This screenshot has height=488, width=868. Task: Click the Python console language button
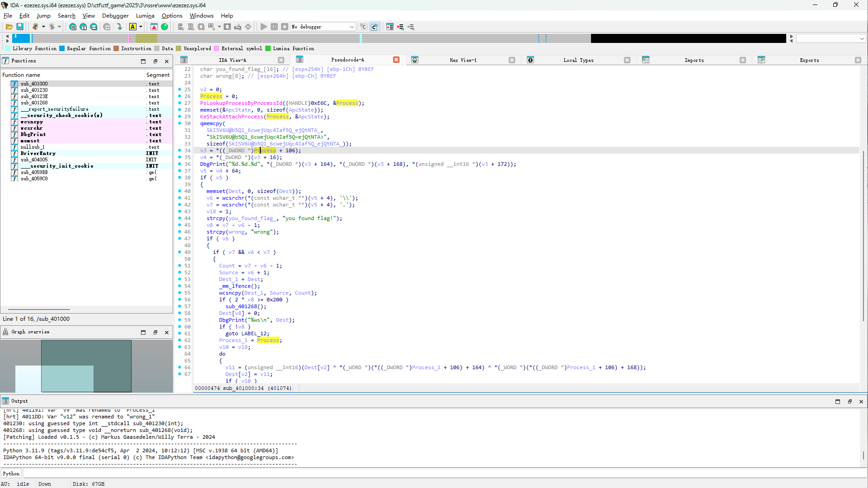point(11,474)
